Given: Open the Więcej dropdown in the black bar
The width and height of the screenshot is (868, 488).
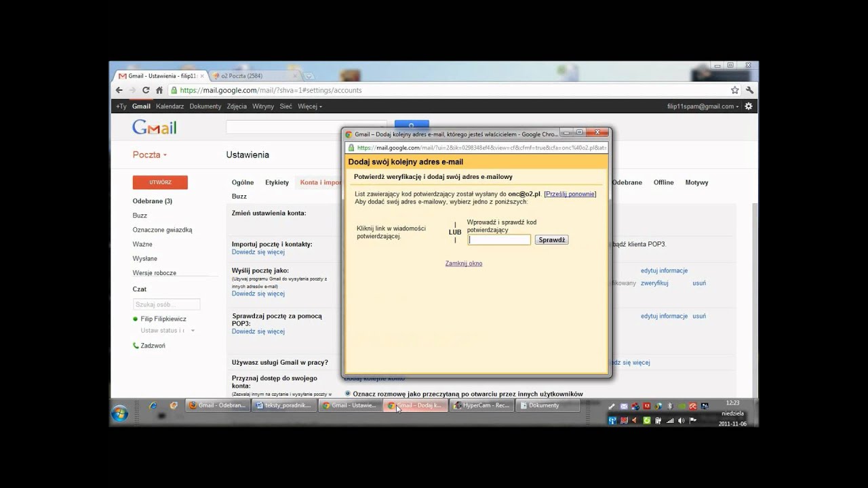Looking at the screenshot, I should (x=310, y=106).
